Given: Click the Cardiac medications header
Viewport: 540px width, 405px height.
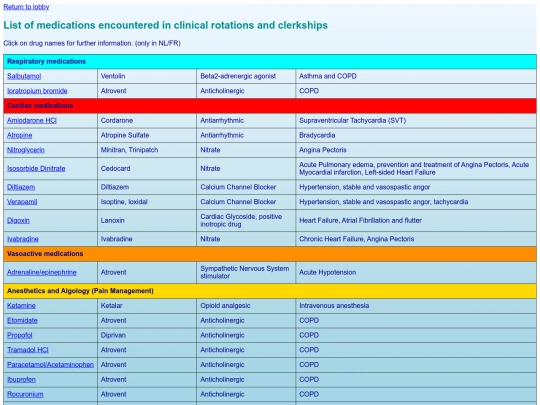Looking at the screenshot, I should point(270,106).
